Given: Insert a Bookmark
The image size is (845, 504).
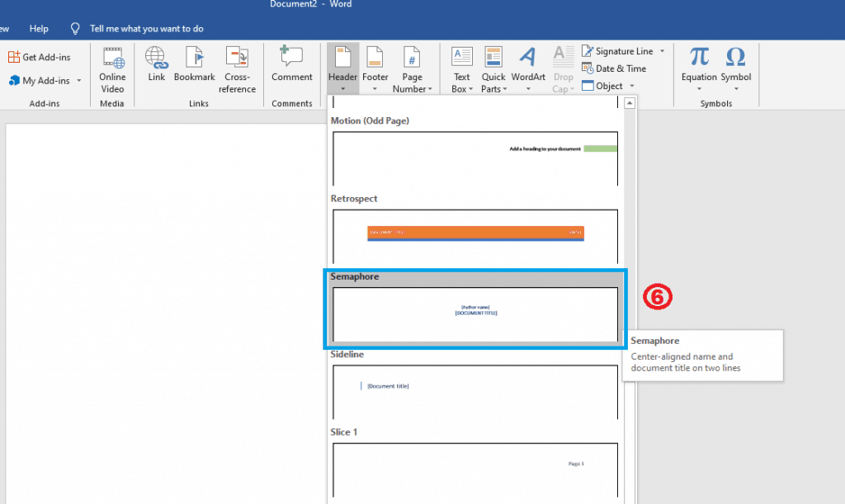Looking at the screenshot, I should point(195,64).
